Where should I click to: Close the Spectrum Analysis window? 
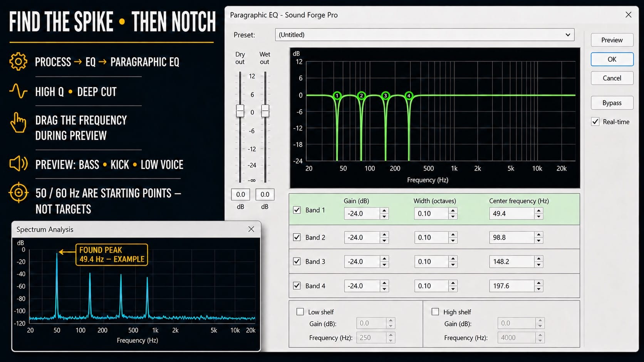click(251, 229)
